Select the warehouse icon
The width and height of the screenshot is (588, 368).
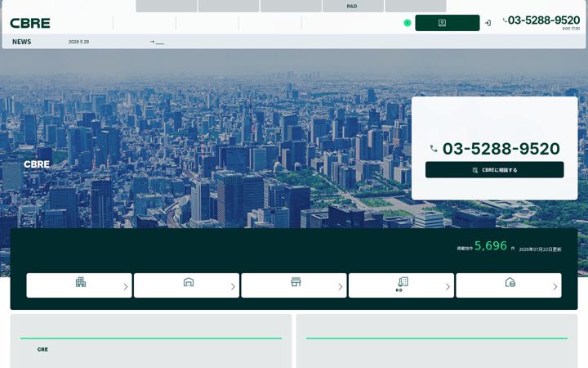[189, 282]
